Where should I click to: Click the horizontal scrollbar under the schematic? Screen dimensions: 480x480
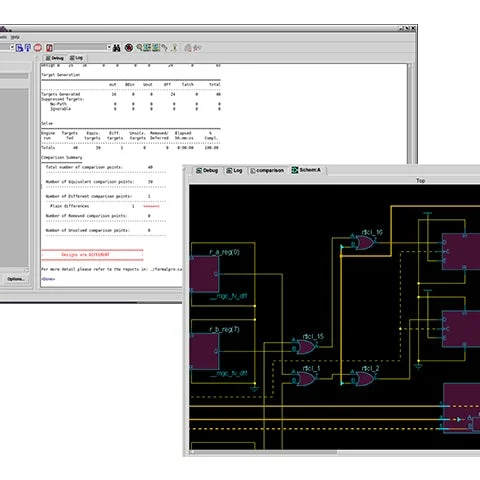coord(263,452)
